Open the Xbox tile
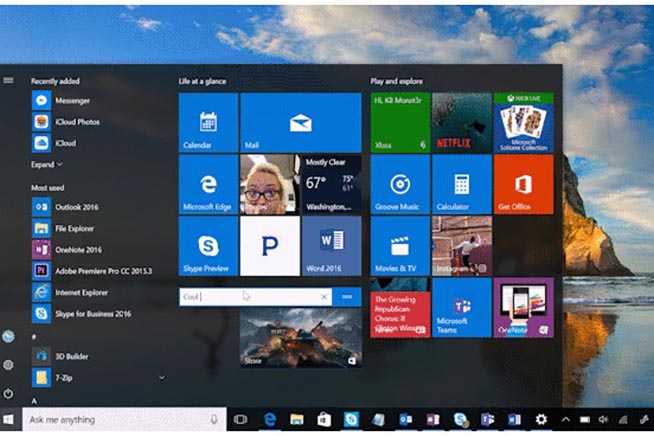The width and height of the screenshot is (654, 436). point(400,122)
